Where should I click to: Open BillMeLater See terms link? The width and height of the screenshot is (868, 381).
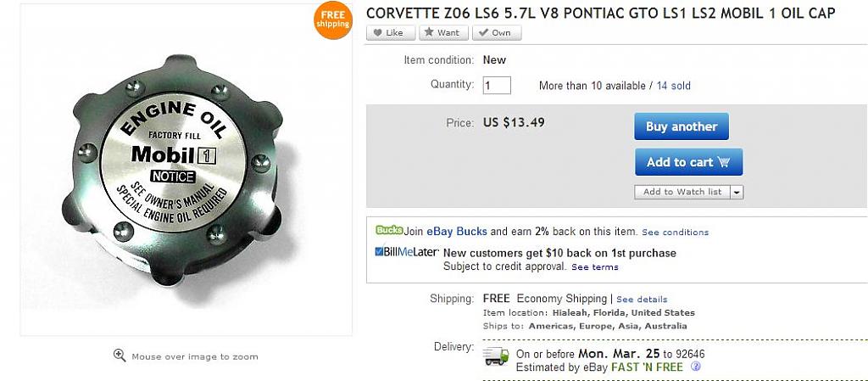[x=594, y=266]
